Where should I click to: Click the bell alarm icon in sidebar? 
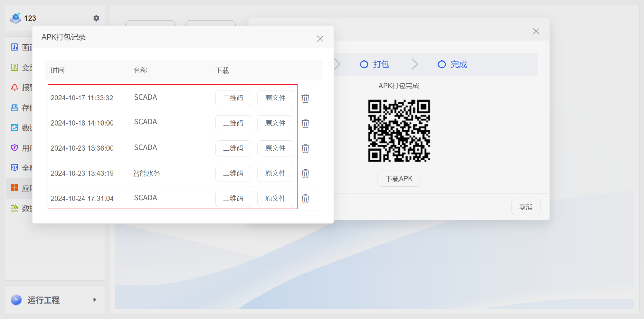pos(14,88)
